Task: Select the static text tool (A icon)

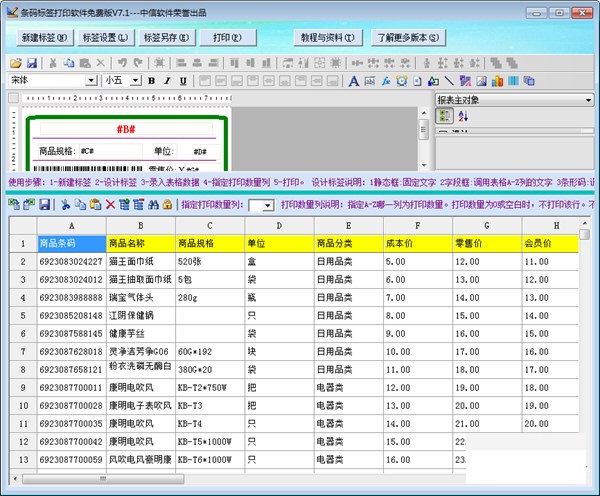Action: (x=354, y=81)
